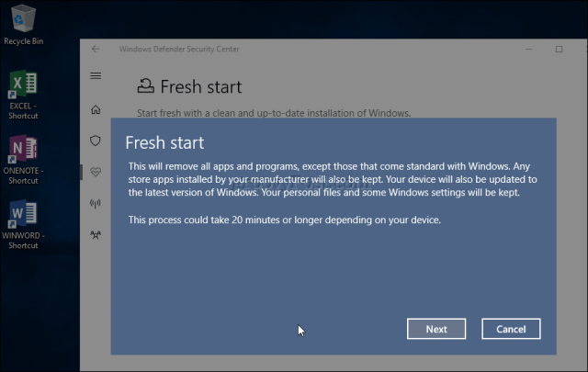
Task: Click the Fresh start page title icon
Action: point(146,85)
